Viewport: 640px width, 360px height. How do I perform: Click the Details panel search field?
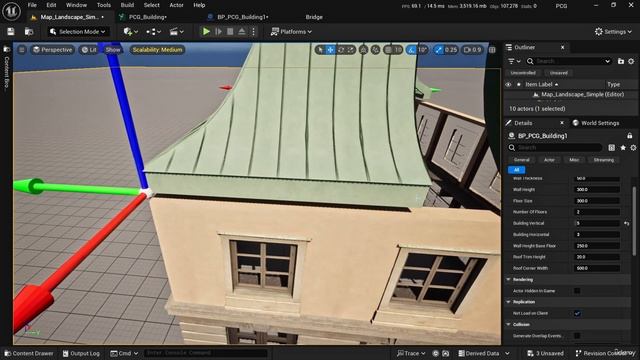[556, 147]
